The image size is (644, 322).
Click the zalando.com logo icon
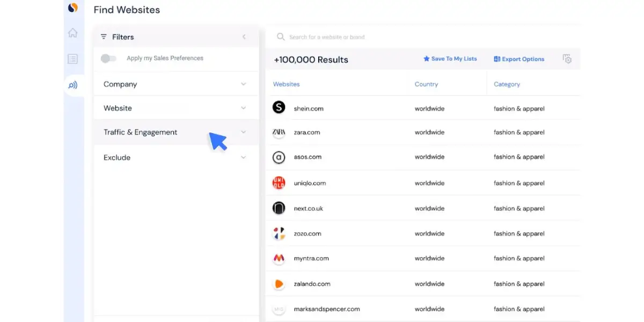[279, 284]
